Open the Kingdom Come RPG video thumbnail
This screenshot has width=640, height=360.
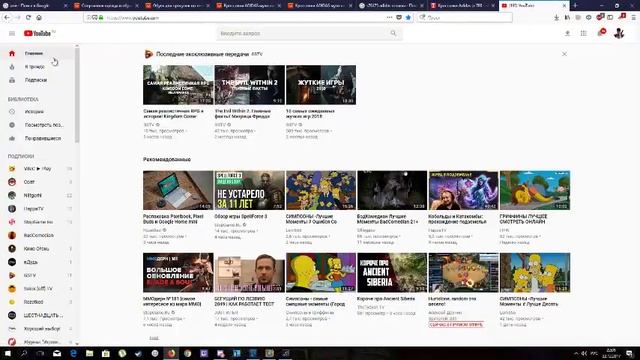point(178,85)
